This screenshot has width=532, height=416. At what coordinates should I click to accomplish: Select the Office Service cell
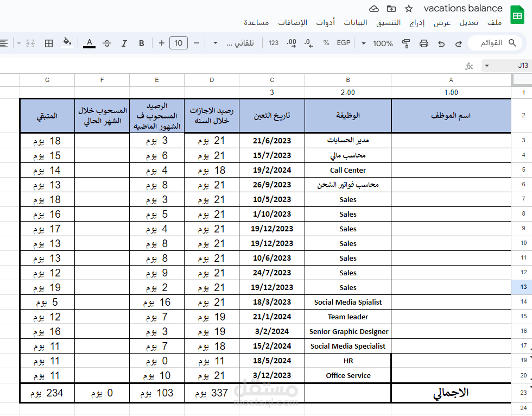point(348,375)
